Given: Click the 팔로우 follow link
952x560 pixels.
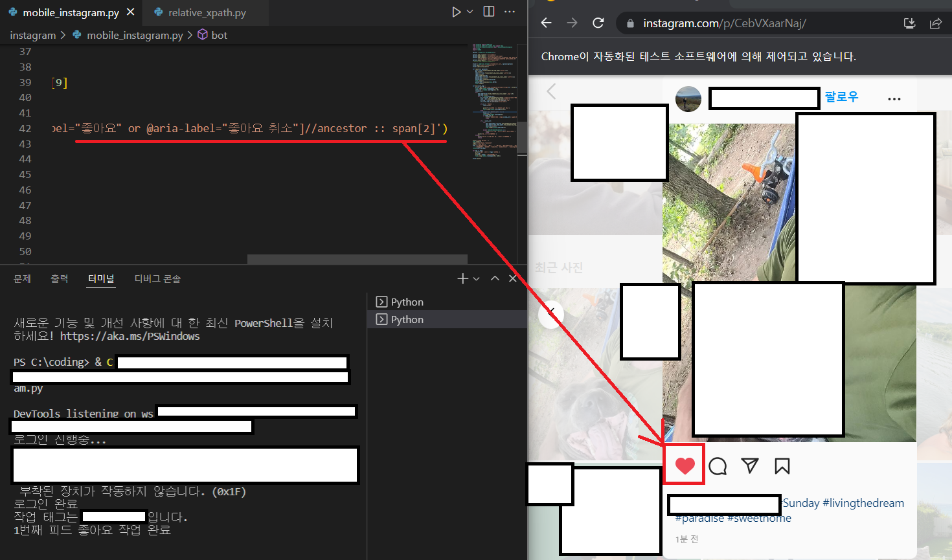Looking at the screenshot, I should pos(841,97).
